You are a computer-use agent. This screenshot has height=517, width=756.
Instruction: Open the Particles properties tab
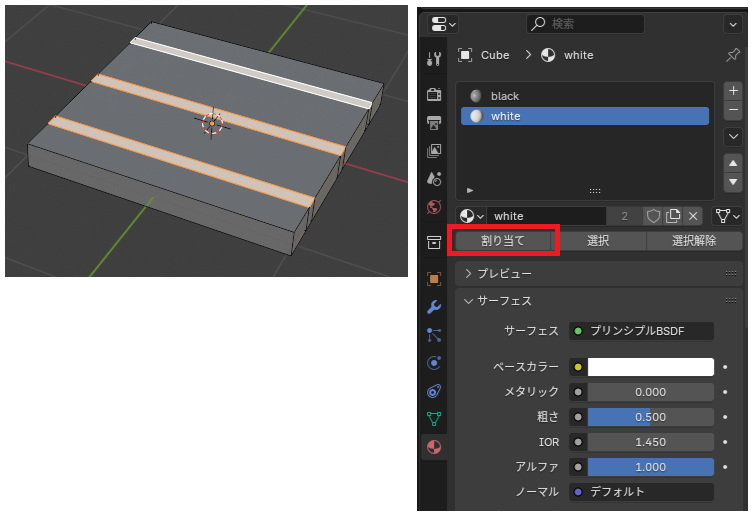[x=434, y=335]
